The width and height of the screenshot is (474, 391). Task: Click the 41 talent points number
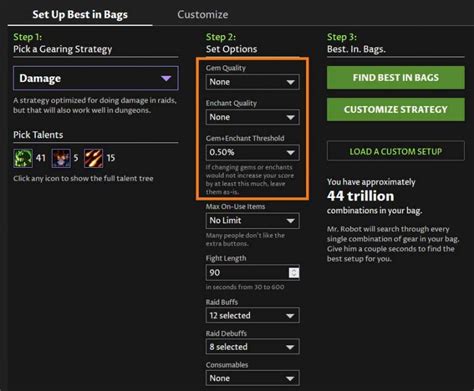pyautogui.click(x=41, y=158)
